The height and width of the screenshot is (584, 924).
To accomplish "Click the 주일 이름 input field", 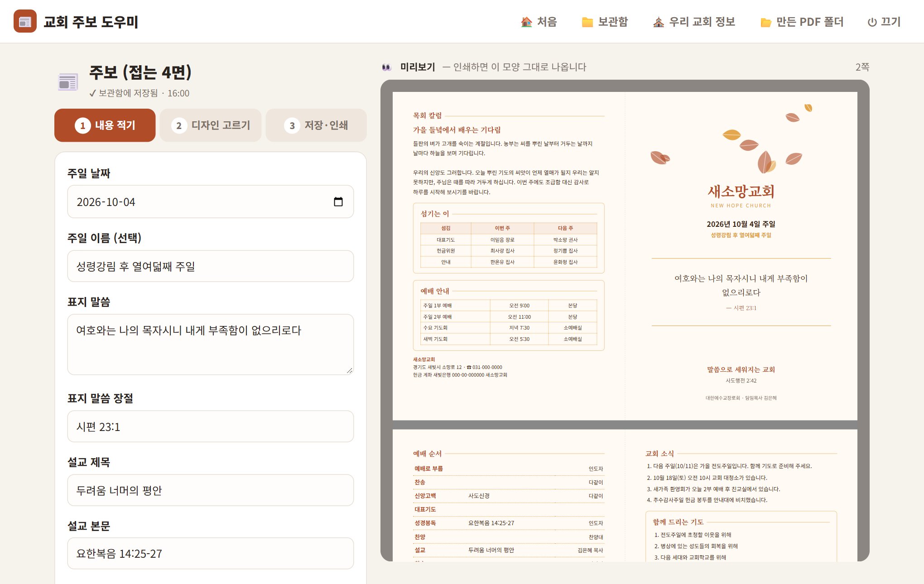I will (211, 266).
